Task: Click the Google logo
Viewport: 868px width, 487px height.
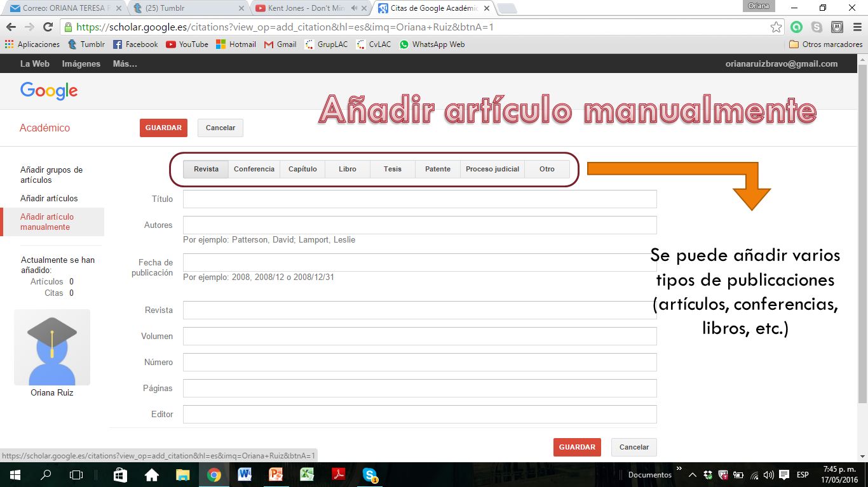Action: coord(49,91)
